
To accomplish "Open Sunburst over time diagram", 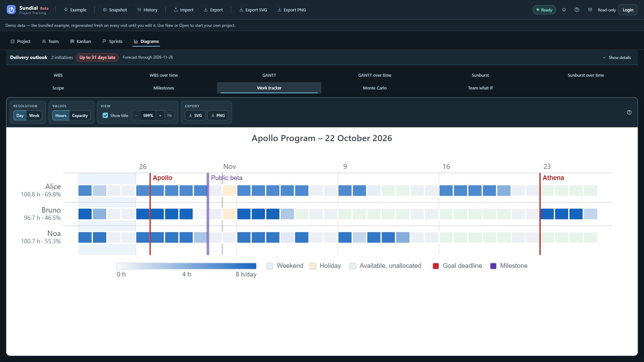I will coord(586,75).
